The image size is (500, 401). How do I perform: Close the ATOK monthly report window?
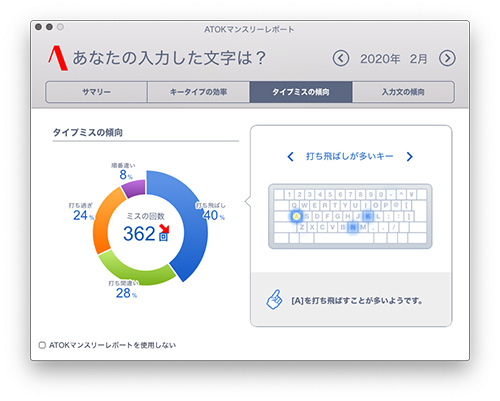click(38, 27)
